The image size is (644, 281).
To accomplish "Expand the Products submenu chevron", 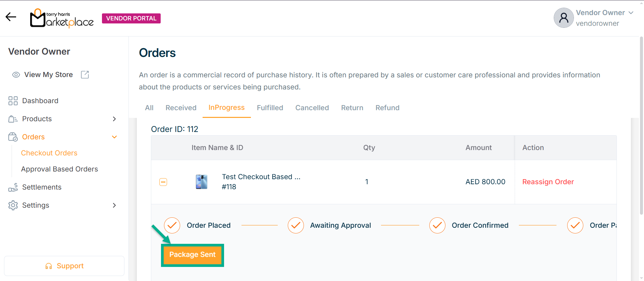I will pyautogui.click(x=114, y=119).
